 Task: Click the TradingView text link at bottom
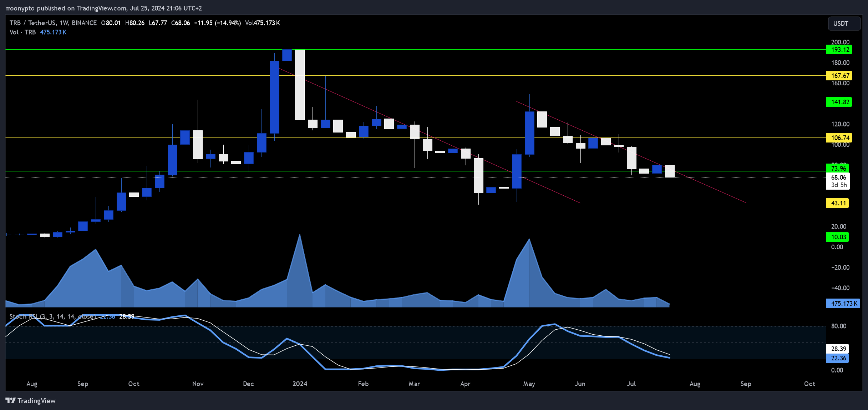36,401
